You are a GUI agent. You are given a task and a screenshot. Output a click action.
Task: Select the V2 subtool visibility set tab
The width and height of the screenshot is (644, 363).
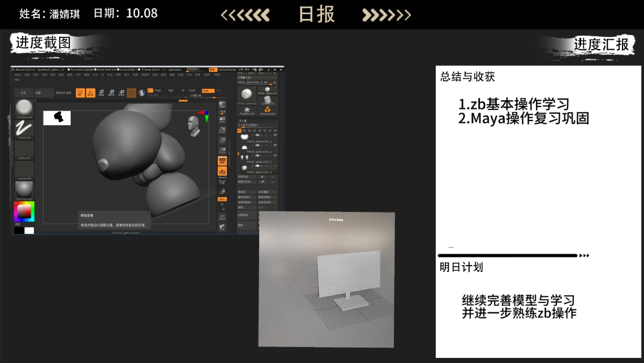pyautogui.click(x=244, y=130)
